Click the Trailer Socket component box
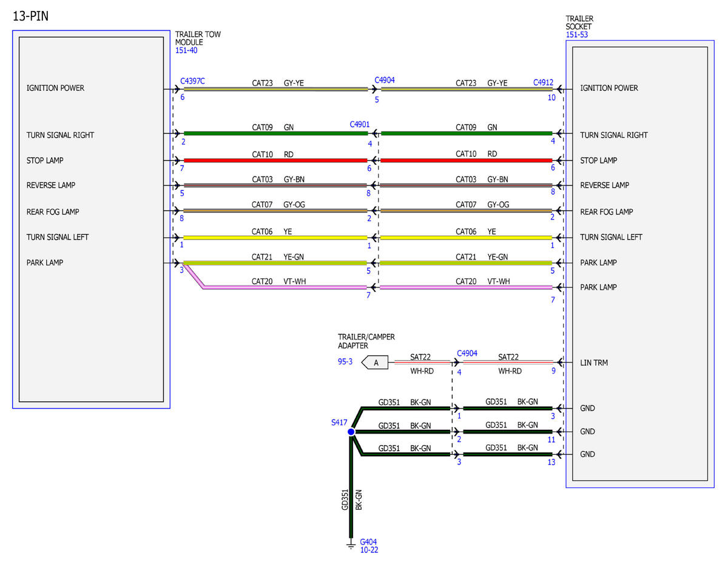The image size is (728, 562). pyautogui.click(x=640, y=264)
